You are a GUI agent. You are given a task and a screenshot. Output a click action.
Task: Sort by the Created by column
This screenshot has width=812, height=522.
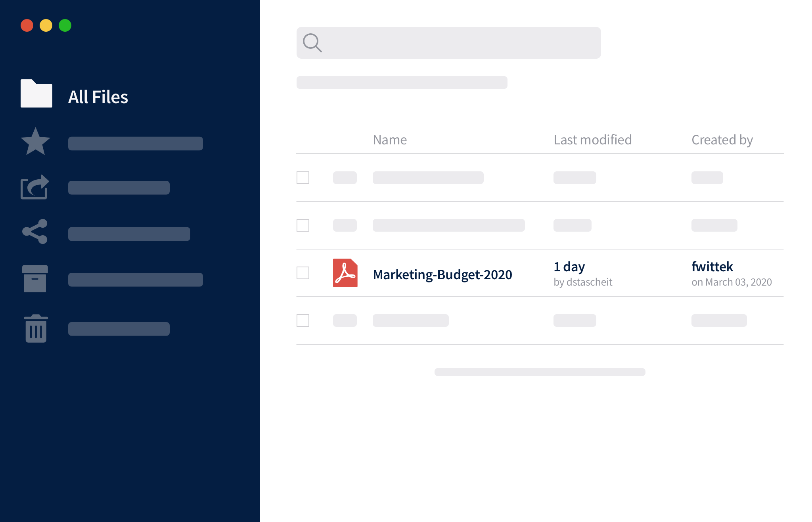(722, 140)
